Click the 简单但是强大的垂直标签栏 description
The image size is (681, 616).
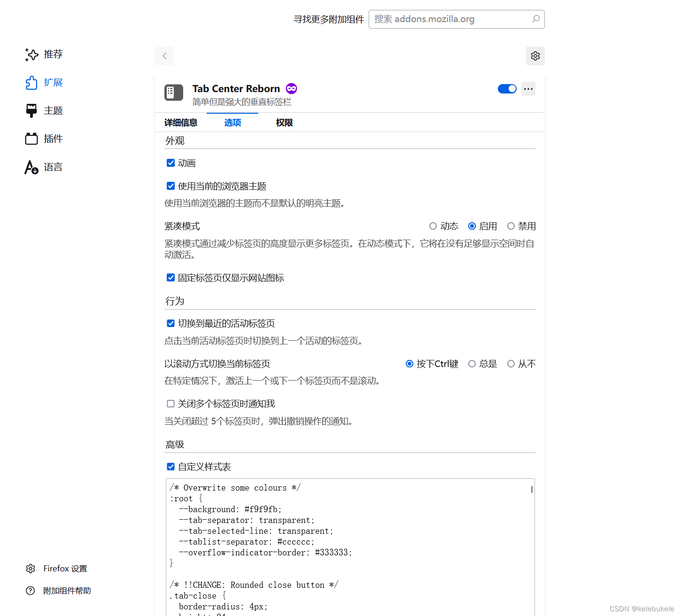[x=242, y=102]
